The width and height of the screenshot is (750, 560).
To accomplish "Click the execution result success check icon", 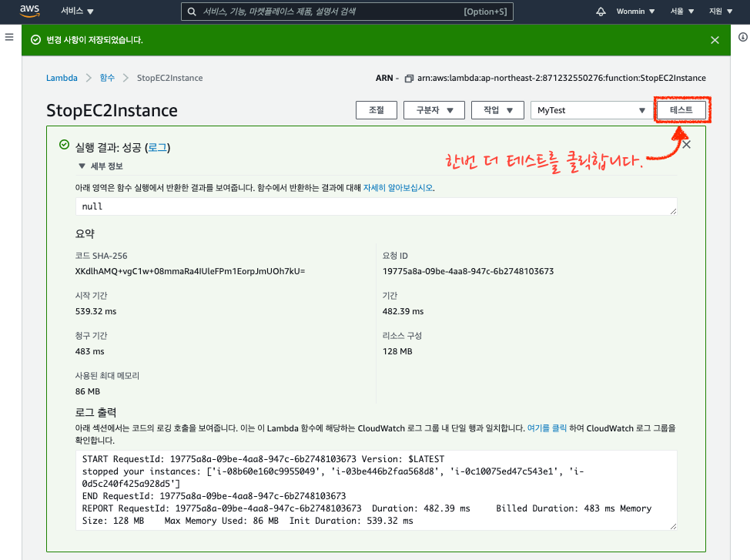I will [64, 145].
